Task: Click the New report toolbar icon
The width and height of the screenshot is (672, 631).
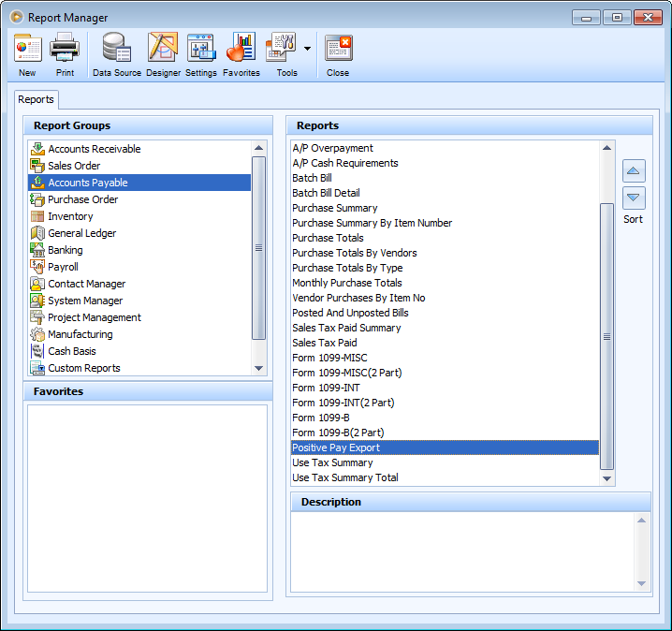Action: 27,54
